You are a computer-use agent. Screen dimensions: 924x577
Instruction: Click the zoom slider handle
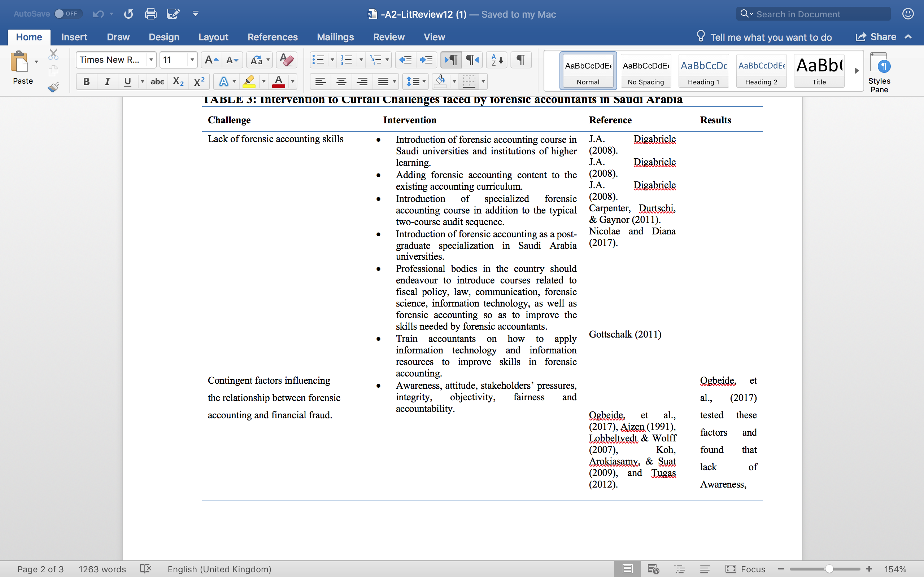pos(829,569)
